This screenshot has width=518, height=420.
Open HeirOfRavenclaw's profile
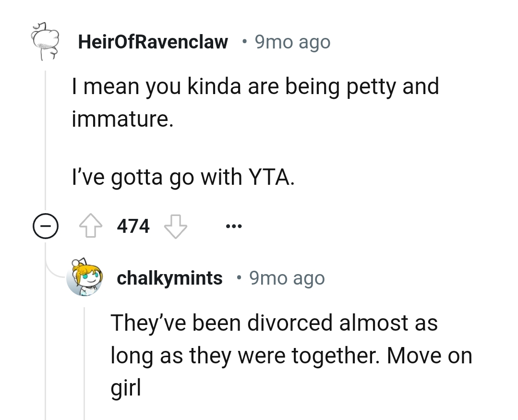pyautogui.click(x=153, y=41)
